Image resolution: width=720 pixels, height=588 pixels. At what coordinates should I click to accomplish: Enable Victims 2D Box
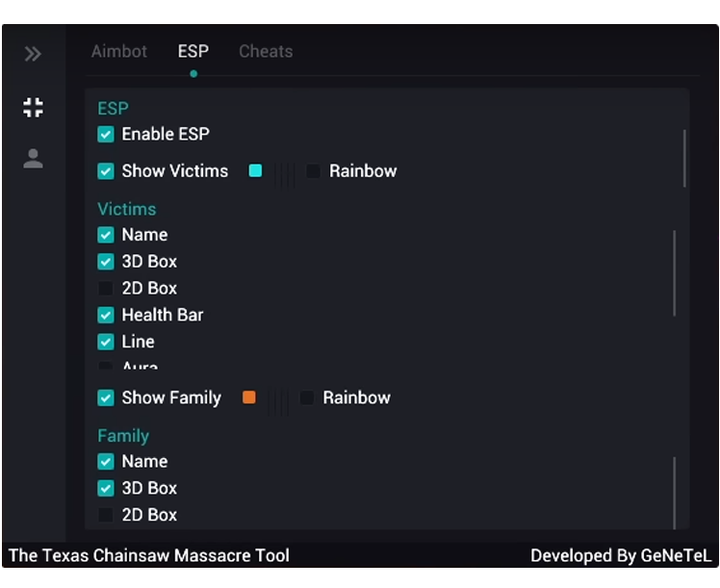pyautogui.click(x=106, y=289)
